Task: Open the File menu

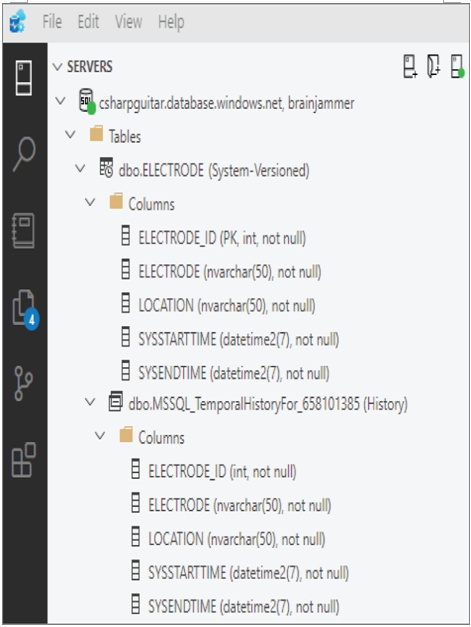Action: [52, 22]
